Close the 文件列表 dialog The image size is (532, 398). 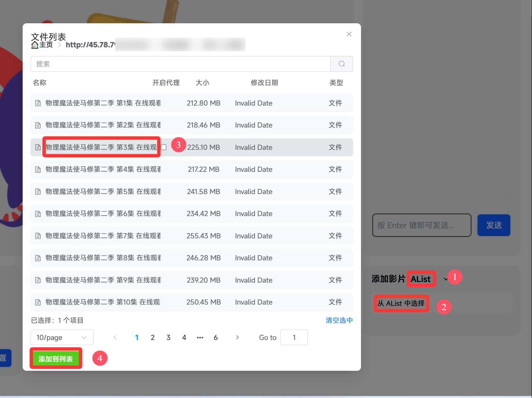tap(349, 34)
